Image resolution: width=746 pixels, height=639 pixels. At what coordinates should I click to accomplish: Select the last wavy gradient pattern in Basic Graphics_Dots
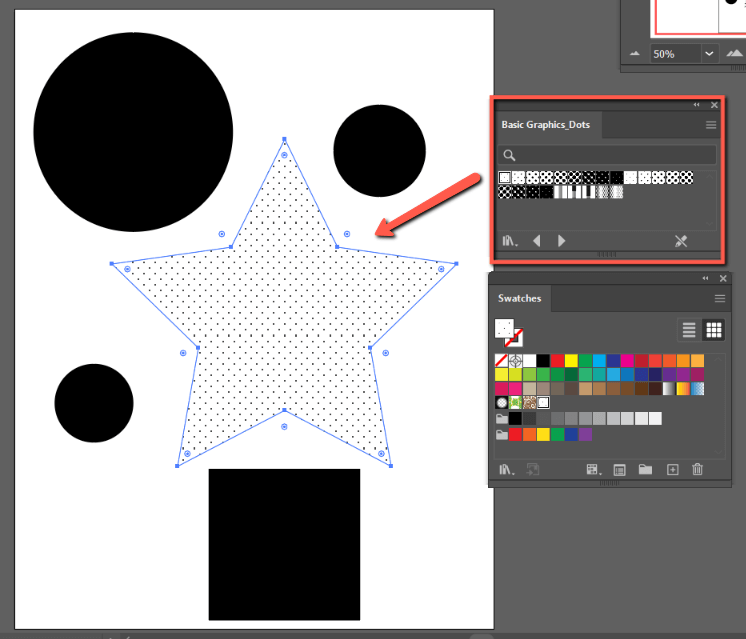coord(617,192)
